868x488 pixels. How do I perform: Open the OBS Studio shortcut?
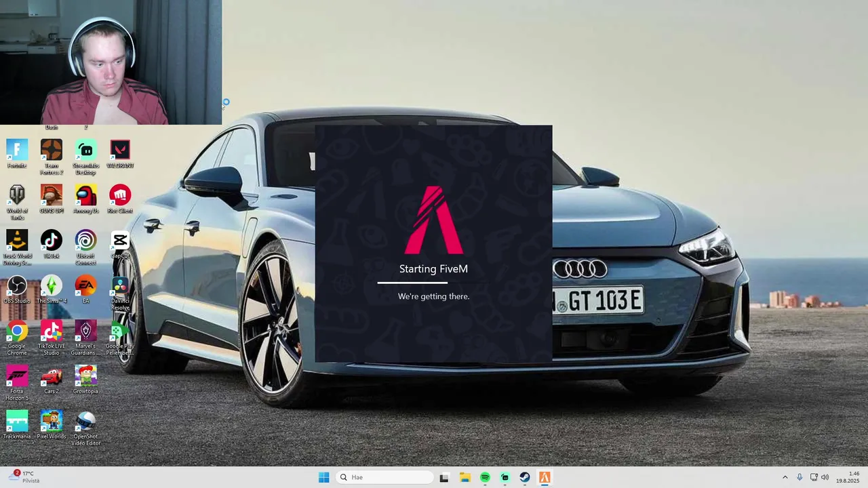(x=17, y=289)
